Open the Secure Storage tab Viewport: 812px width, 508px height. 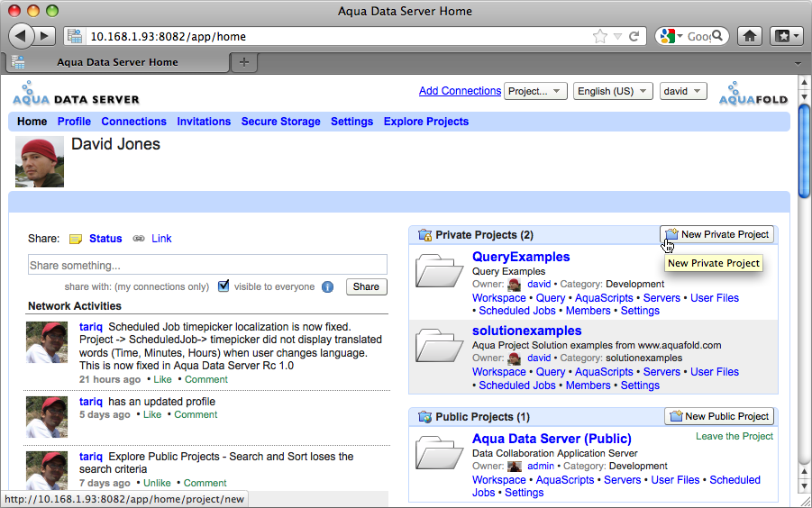coord(280,122)
